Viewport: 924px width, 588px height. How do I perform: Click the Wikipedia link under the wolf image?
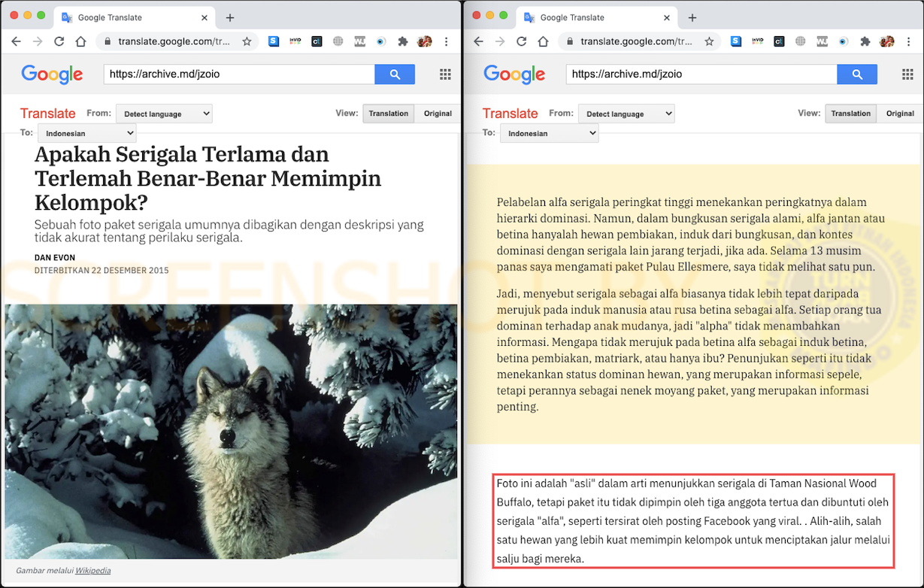tap(92, 571)
